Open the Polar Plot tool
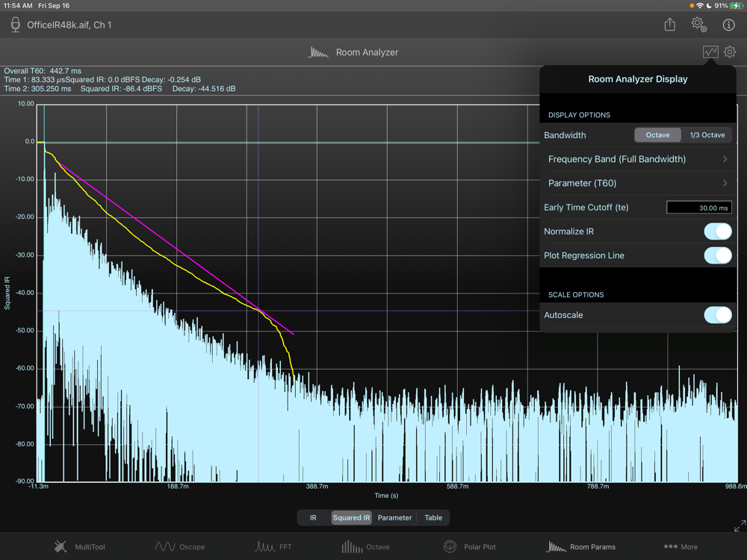747x560 pixels. coord(469,547)
